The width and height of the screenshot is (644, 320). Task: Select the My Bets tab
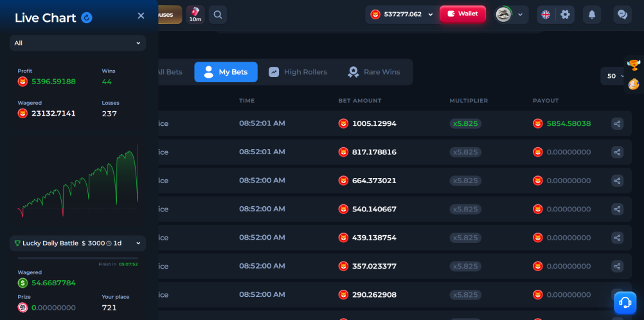(x=226, y=72)
